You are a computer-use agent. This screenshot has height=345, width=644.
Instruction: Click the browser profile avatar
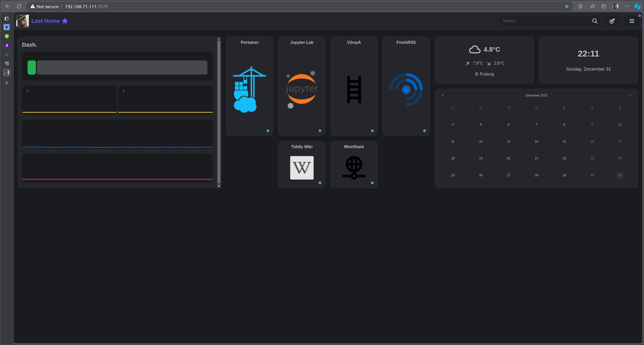pyautogui.click(x=615, y=6)
